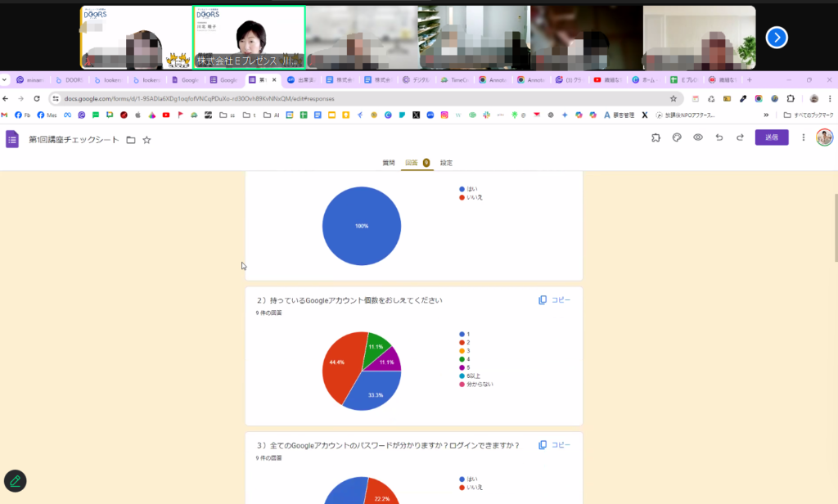Expand the tab search dropdown
The image size is (838, 504).
click(4, 79)
